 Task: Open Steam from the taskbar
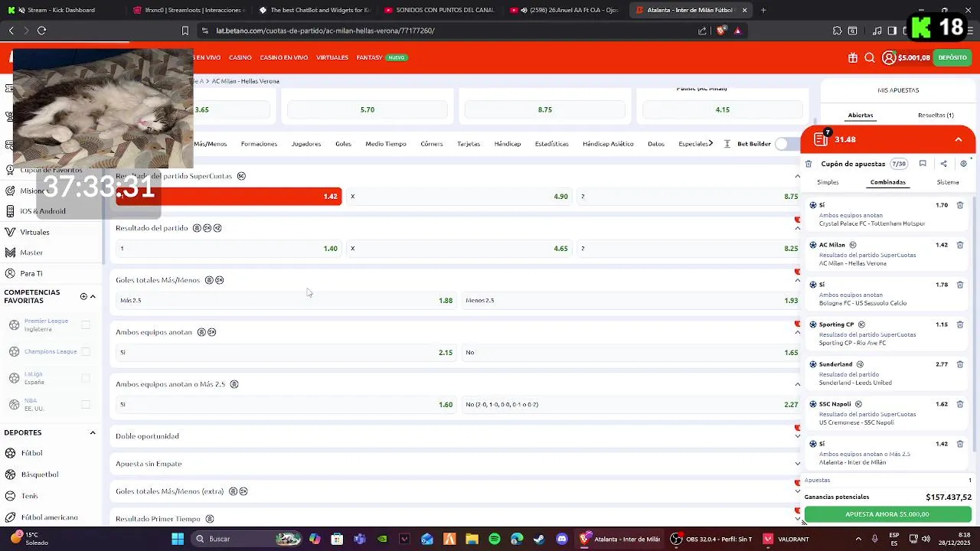click(x=539, y=539)
